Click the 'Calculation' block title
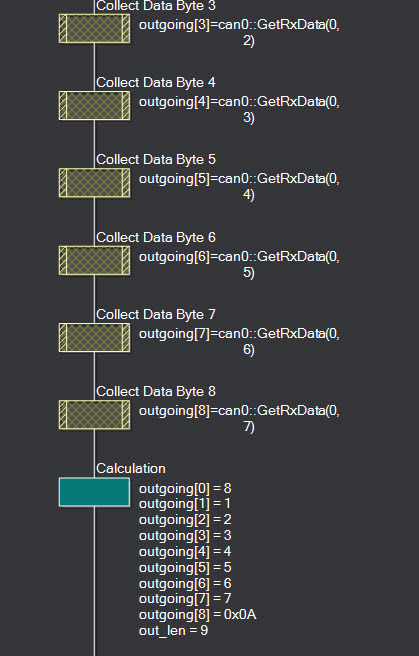 131,469
